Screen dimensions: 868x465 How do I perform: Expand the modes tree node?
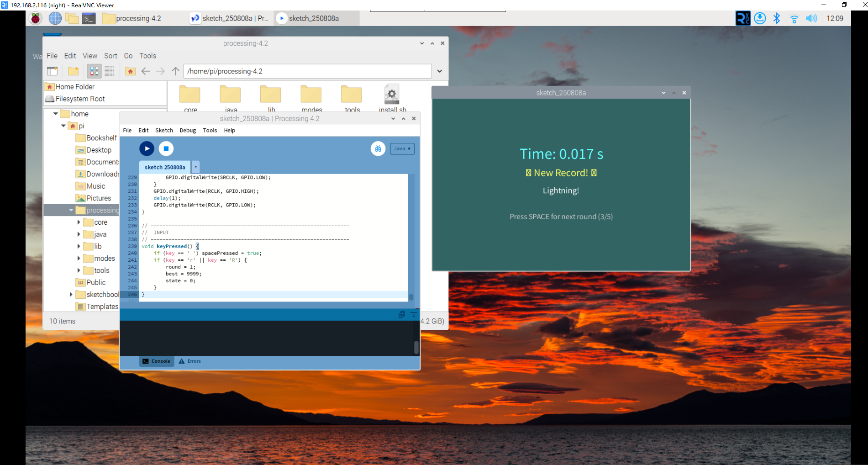(79, 258)
